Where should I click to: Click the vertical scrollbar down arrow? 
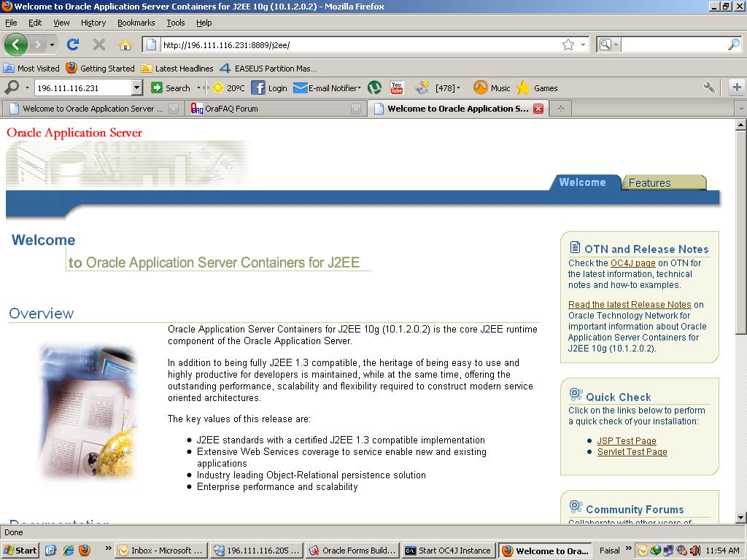pos(740,517)
